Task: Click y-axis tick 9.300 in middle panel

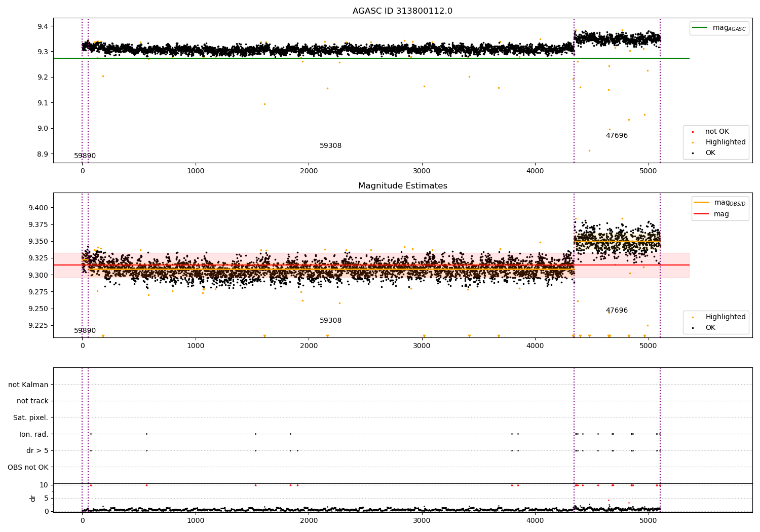Action: [x=38, y=275]
